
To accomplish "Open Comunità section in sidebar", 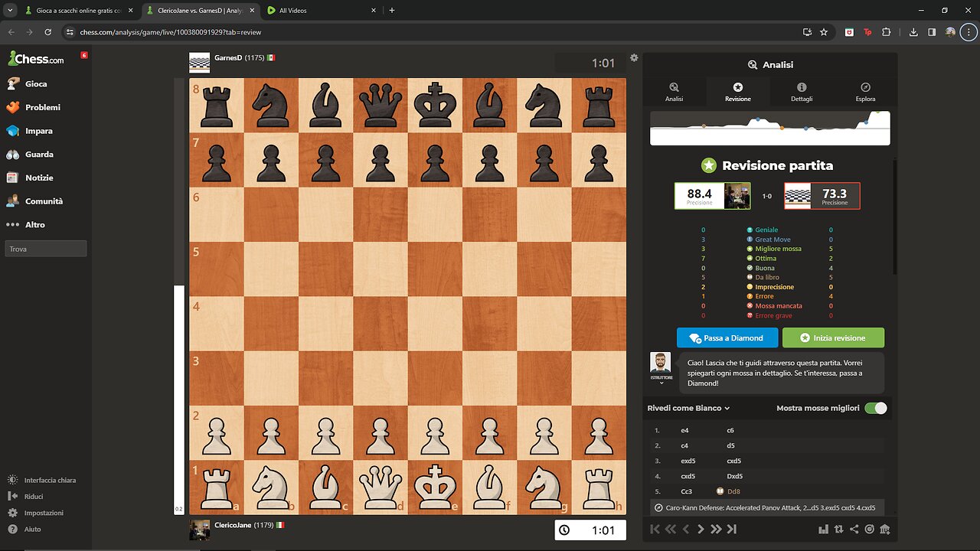I will [x=44, y=201].
